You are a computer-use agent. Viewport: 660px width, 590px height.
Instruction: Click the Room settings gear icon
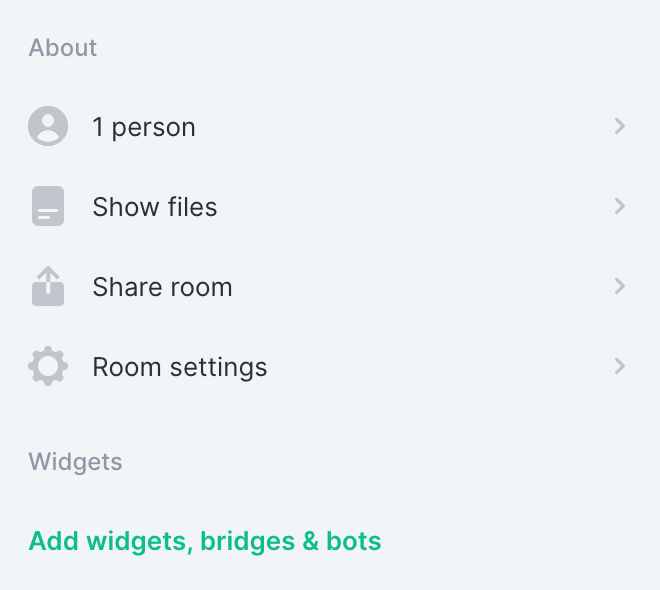pos(48,366)
